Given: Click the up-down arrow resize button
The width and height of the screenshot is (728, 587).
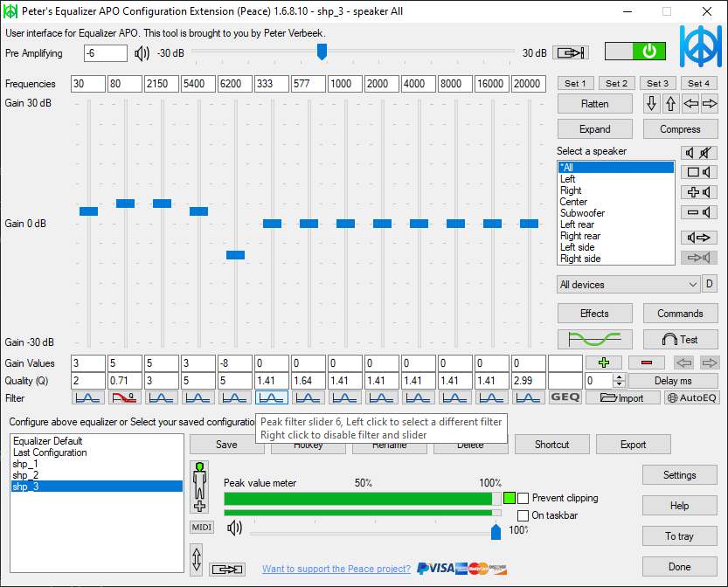Looking at the screenshot, I should click(x=197, y=560).
